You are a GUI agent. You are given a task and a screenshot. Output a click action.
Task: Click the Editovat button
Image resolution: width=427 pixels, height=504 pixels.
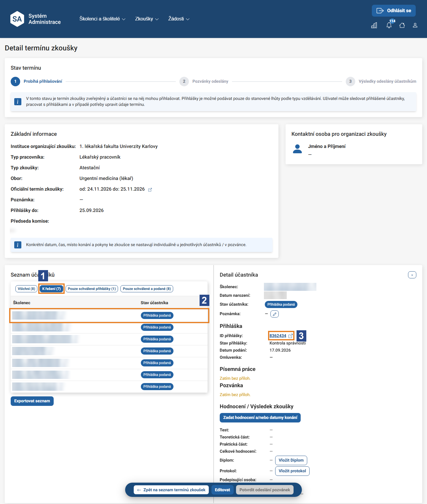(222, 490)
